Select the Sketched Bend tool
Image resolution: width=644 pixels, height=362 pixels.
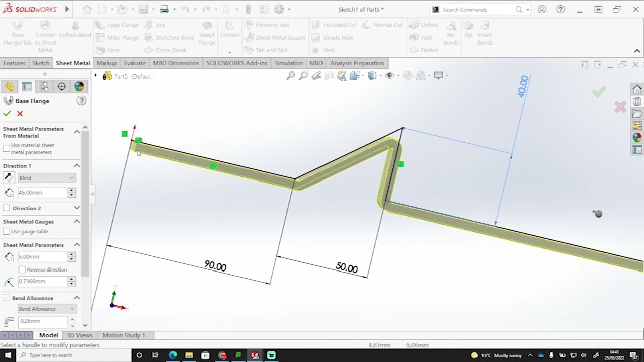coord(169,37)
